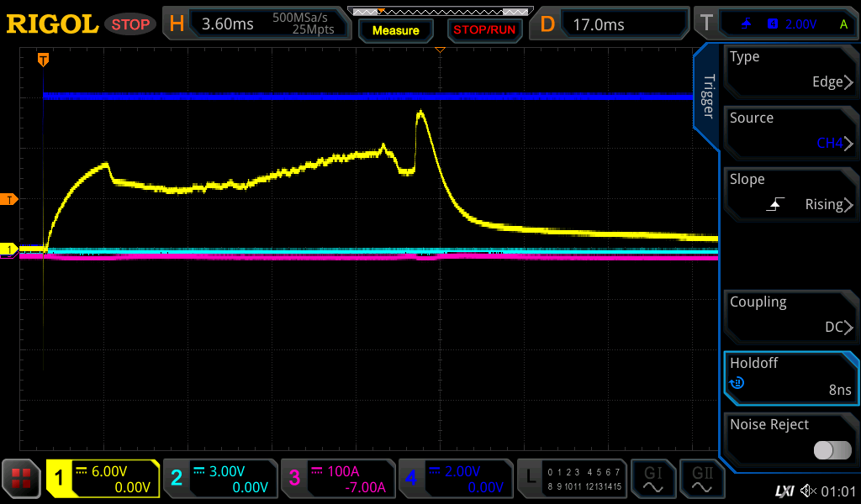Click the channel 1 ground marker
The height and width of the screenshot is (504, 861).
pyautogui.click(x=9, y=249)
